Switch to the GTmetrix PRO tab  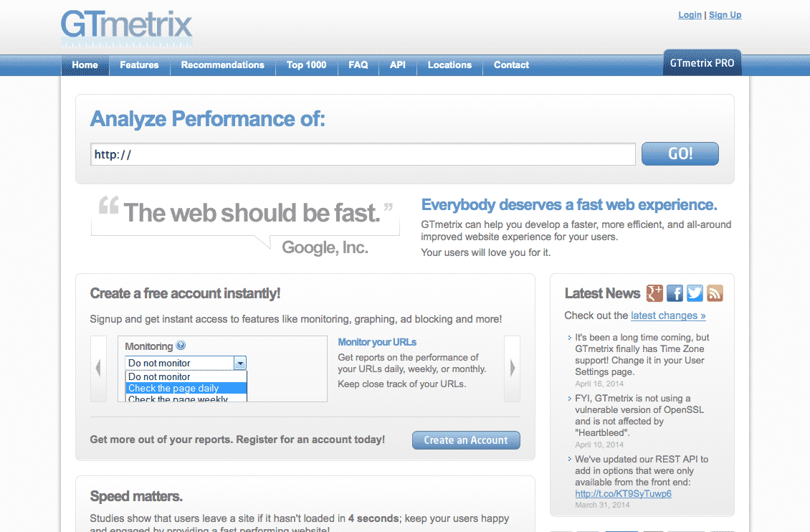click(702, 63)
